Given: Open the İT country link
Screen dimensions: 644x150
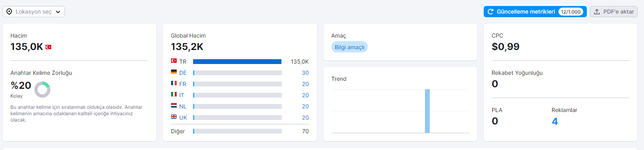Looking at the screenshot, I should (181, 95).
